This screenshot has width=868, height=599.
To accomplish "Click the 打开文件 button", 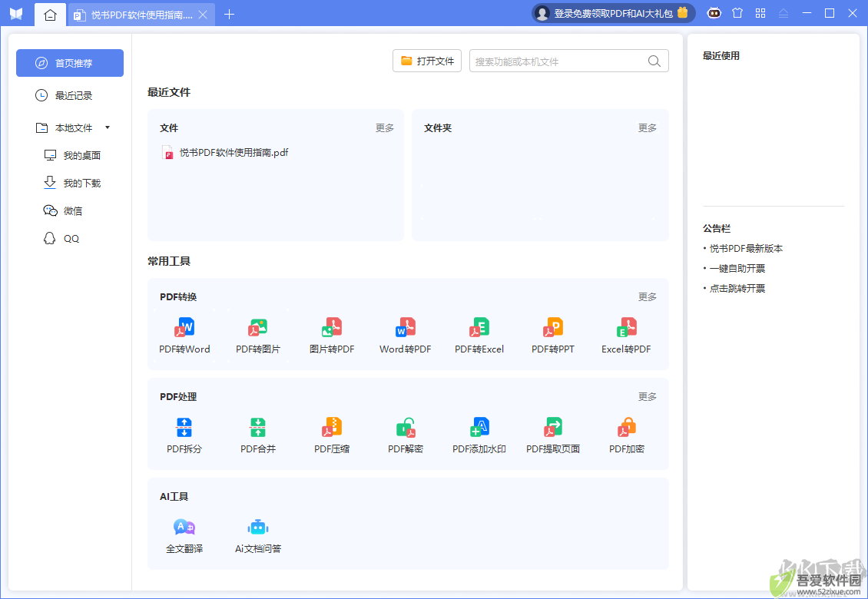I will click(x=427, y=61).
